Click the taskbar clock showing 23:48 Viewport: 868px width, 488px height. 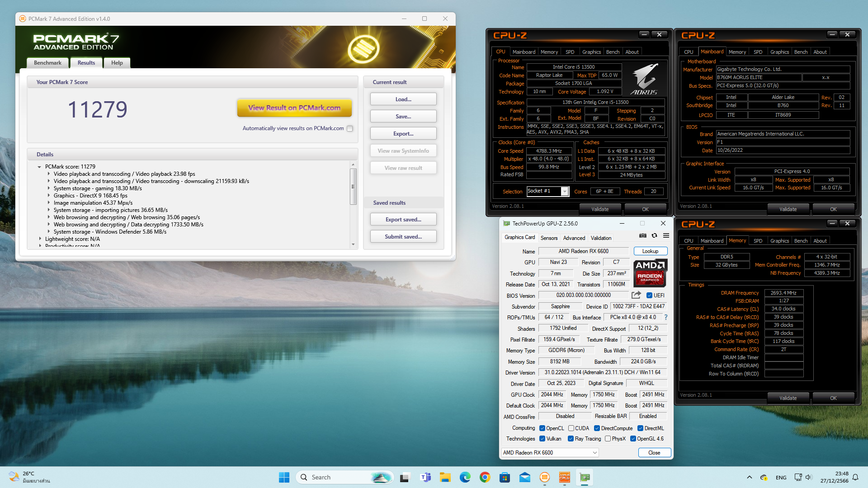[835, 477]
